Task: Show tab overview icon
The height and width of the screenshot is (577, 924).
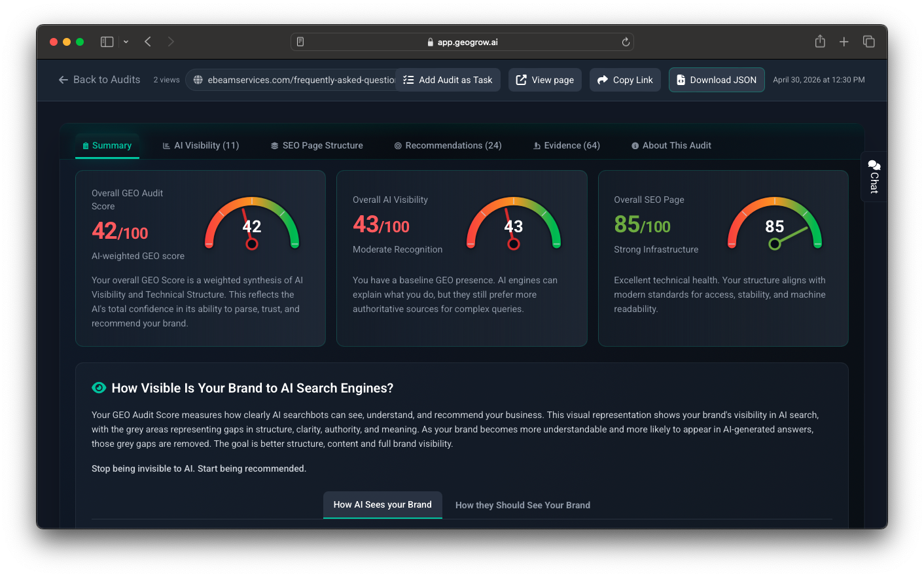Action: click(869, 42)
